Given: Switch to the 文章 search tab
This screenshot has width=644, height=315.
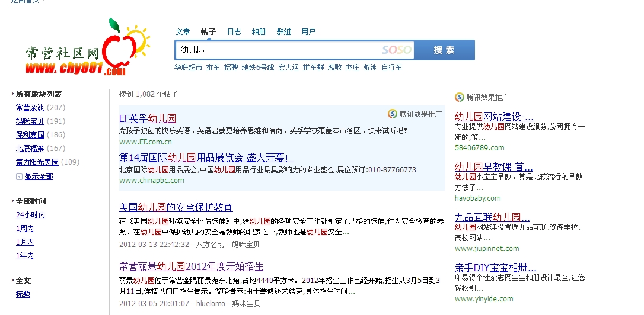Looking at the screenshot, I should (x=183, y=31).
